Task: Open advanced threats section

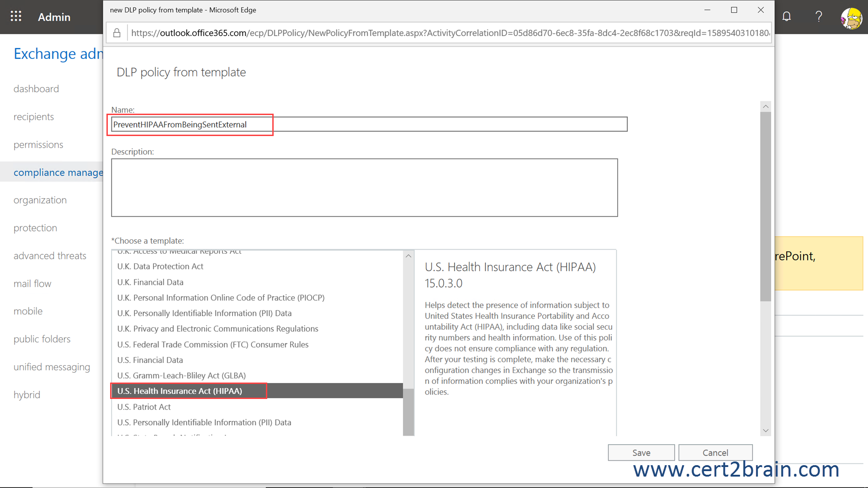Action: [x=50, y=256]
